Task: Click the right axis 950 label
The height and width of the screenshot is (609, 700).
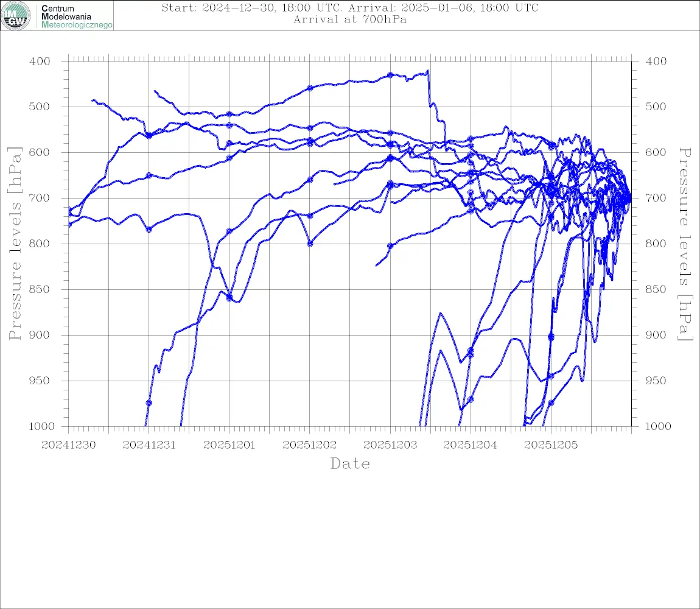Action: click(x=656, y=381)
